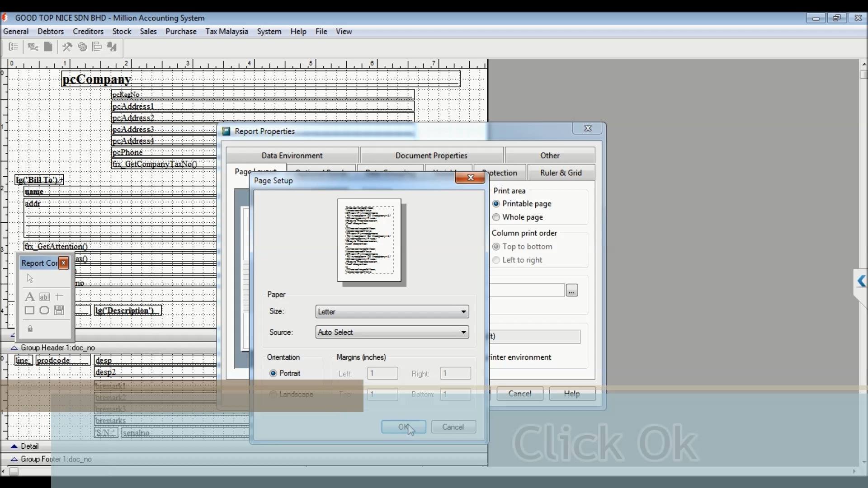Switch to the Other tab
Viewport: 868px width, 488px height.
550,155
